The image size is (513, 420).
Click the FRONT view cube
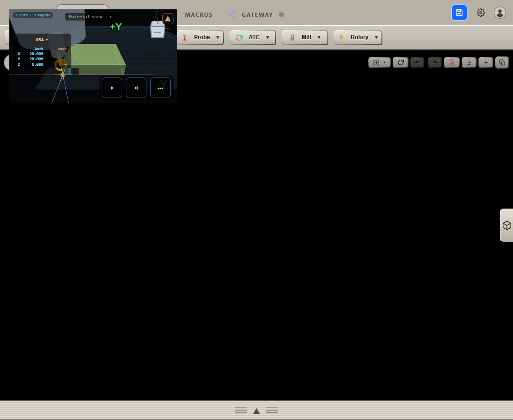point(158,29)
